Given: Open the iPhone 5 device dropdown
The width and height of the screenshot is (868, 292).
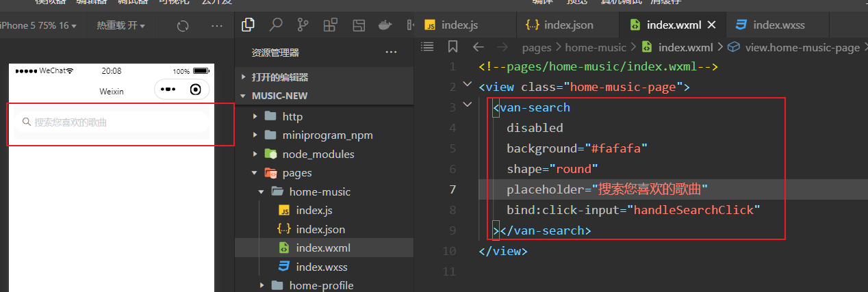Looking at the screenshot, I should click(39, 26).
